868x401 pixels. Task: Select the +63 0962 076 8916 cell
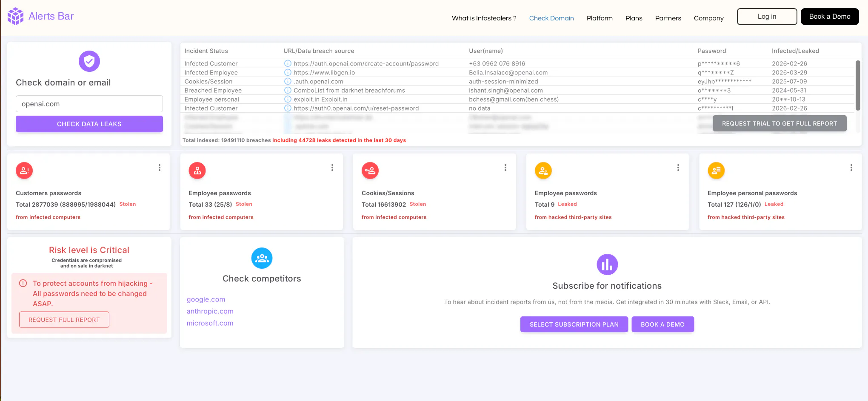[x=497, y=63]
